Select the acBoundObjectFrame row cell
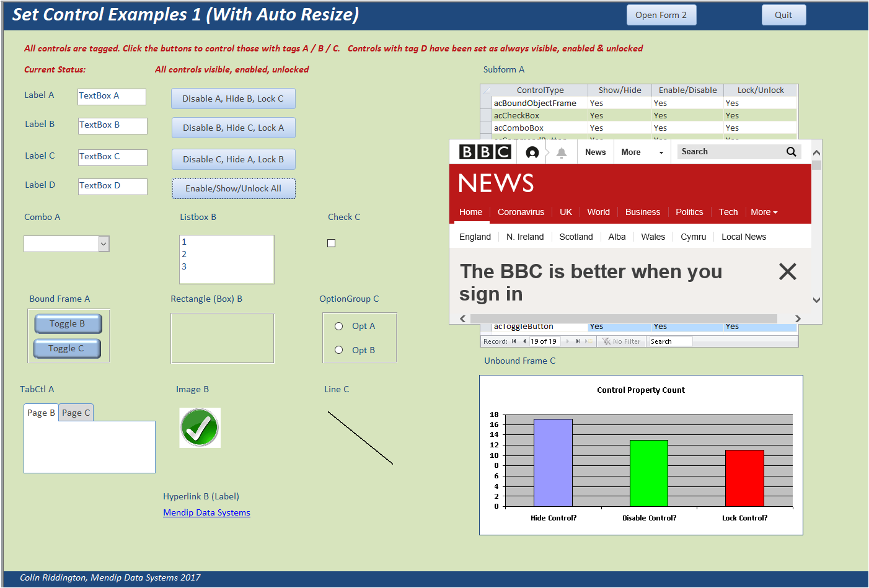Viewport: 869px width, 588px height. click(x=540, y=103)
